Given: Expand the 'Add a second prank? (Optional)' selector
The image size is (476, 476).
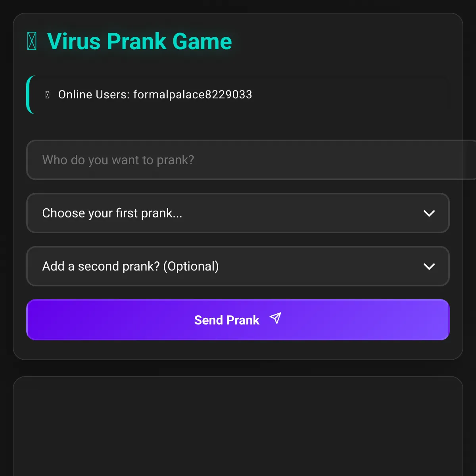Looking at the screenshot, I should pyautogui.click(x=237, y=266).
